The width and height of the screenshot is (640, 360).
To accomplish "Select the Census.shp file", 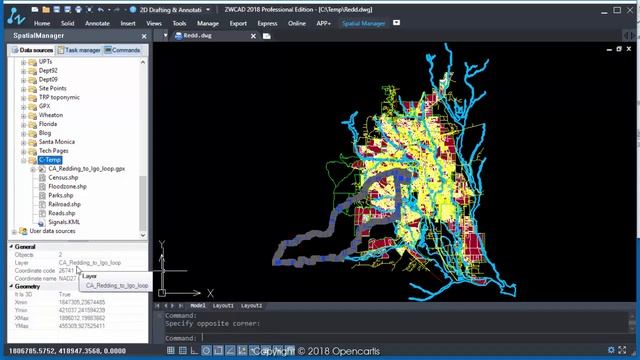I will [x=63, y=178].
